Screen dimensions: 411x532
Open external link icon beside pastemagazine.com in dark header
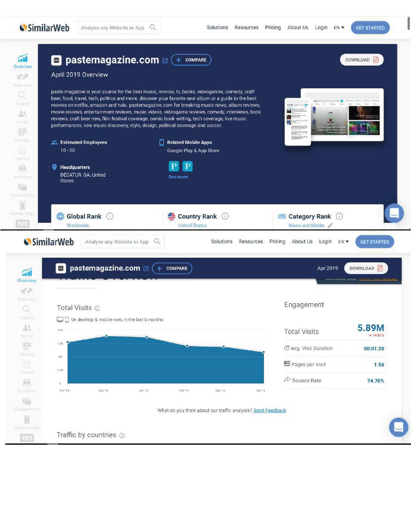click(165, 60)
